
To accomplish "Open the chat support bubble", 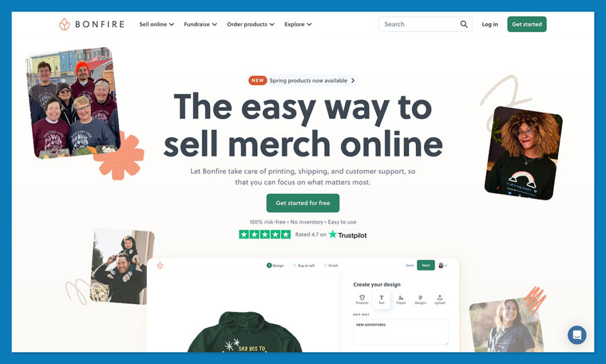I will 576,334.
